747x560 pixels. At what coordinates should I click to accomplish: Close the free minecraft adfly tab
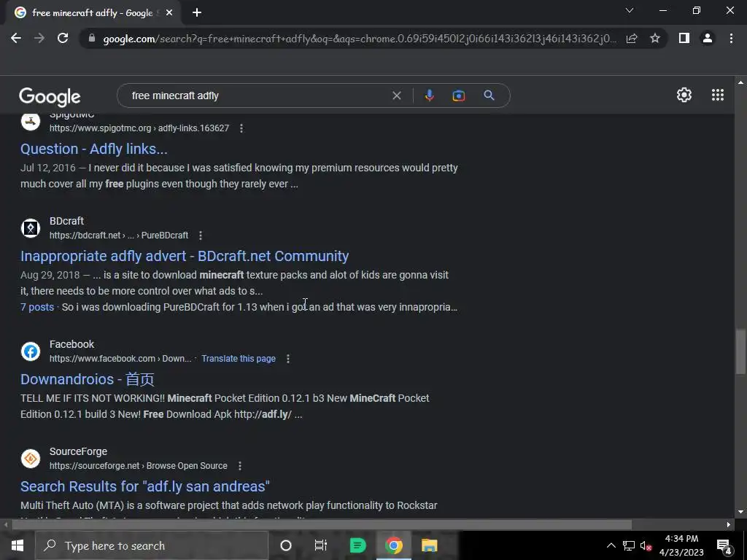tap(169, 13)
